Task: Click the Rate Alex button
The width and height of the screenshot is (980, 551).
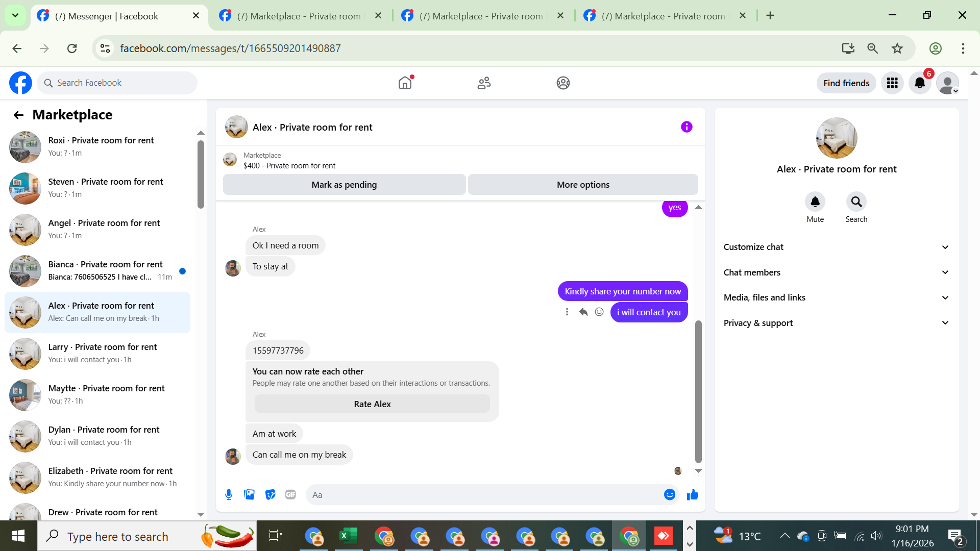Action: point(372,404)
